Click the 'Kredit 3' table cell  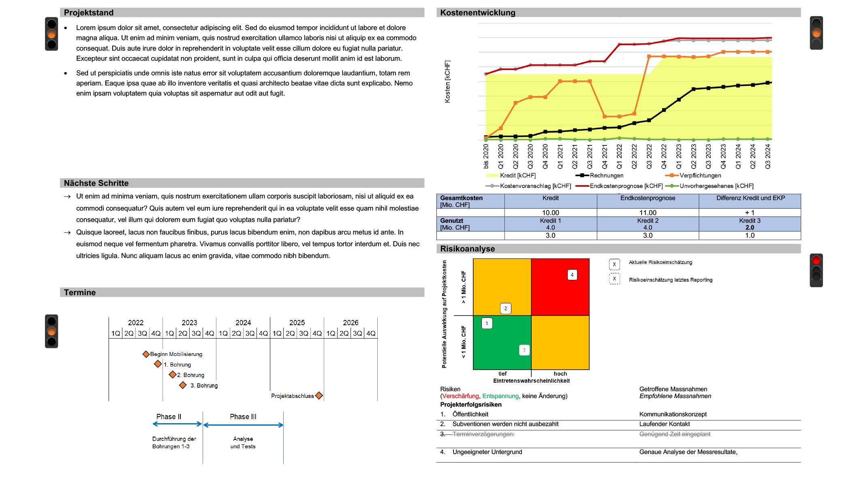tap(750, 224)
